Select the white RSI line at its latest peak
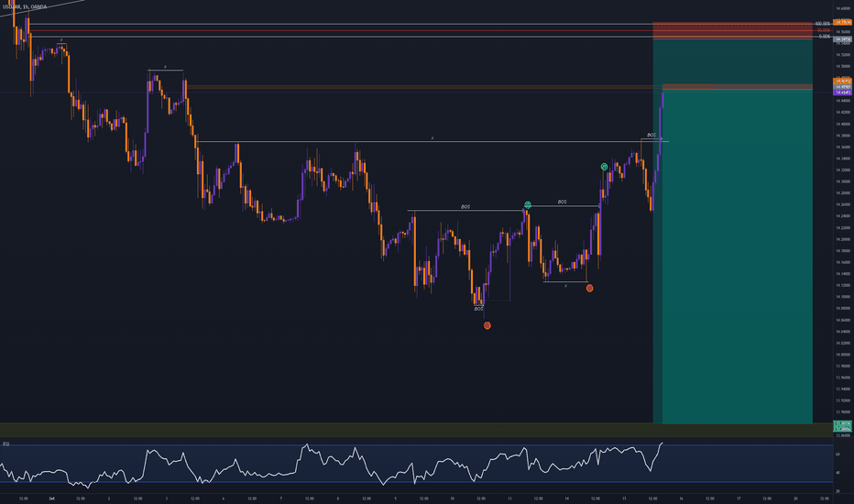 [662, 444]
